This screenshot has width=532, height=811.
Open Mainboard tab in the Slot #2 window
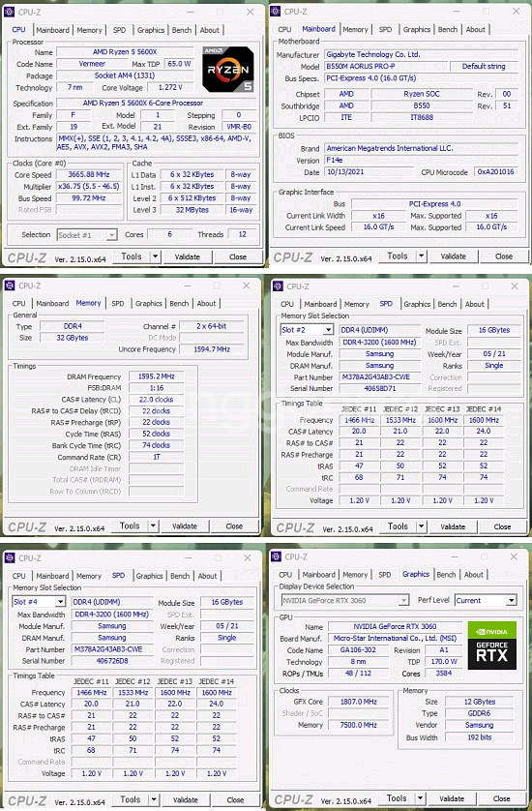pos(320,304)
